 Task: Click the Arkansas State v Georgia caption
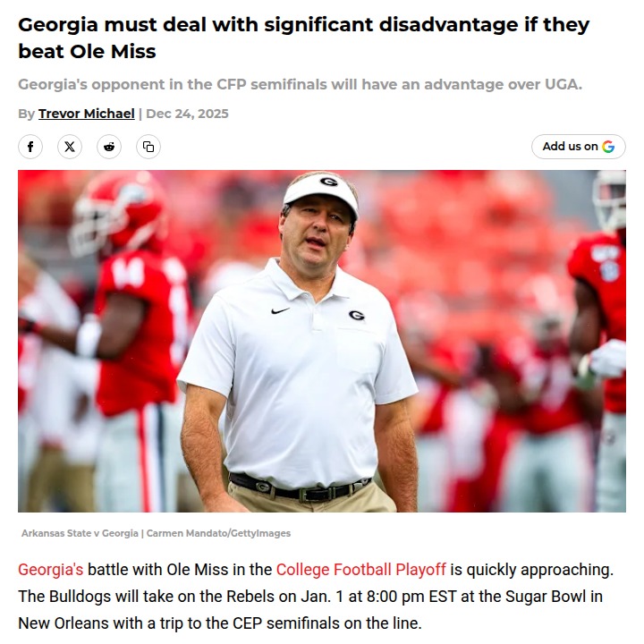point(156,533)
